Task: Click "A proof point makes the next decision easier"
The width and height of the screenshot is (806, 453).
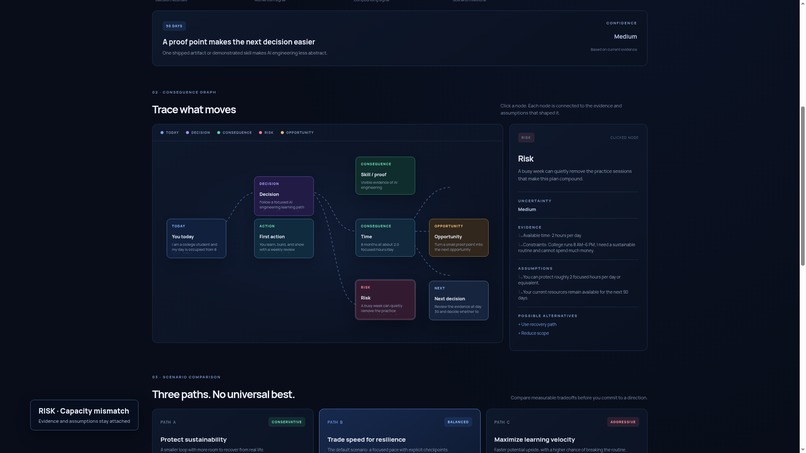Action: [x=239, y=42]
